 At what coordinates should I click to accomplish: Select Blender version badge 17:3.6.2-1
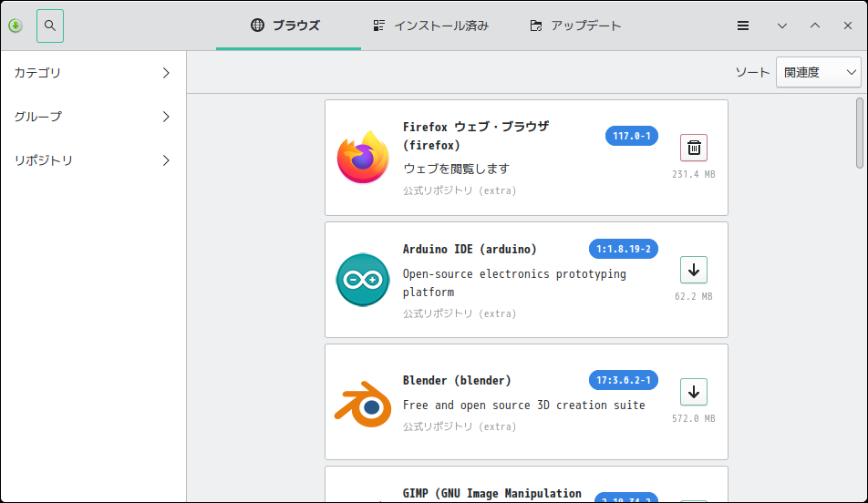624,380
